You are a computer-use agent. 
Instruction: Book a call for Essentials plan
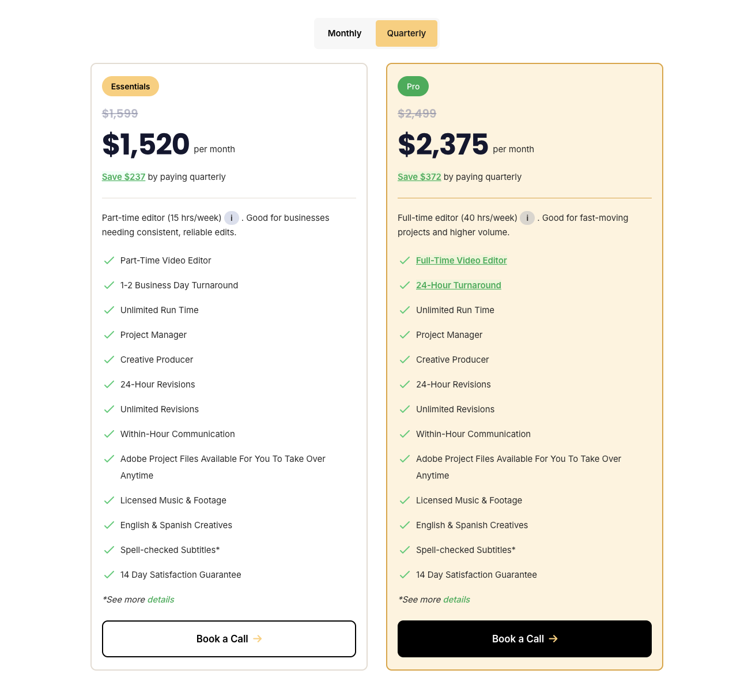(229, 639)
